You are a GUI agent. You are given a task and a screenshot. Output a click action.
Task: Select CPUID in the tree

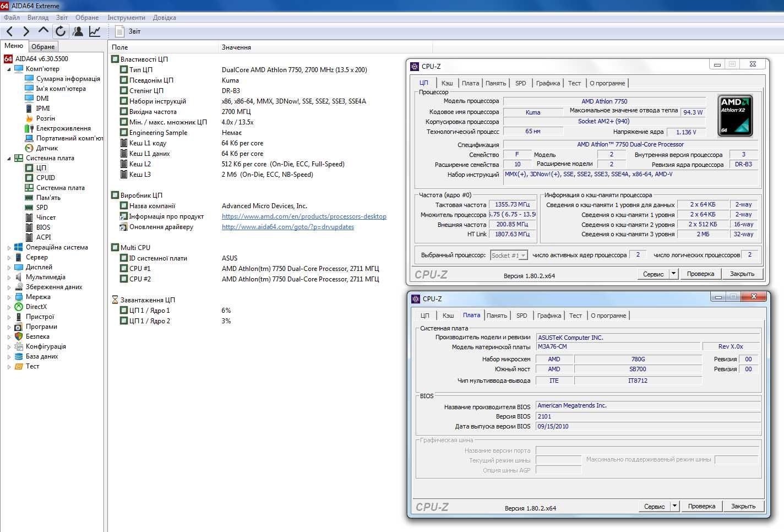pos(46,178)
